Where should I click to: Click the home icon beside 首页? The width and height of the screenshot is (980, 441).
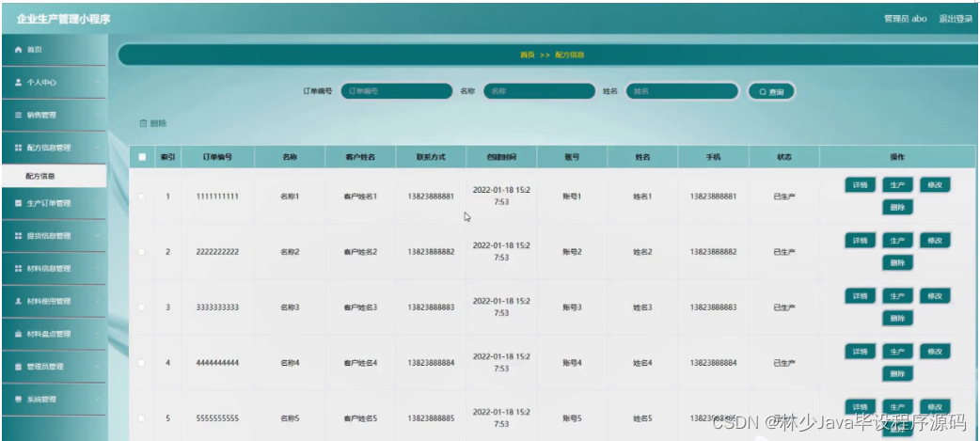click(18, 49)
